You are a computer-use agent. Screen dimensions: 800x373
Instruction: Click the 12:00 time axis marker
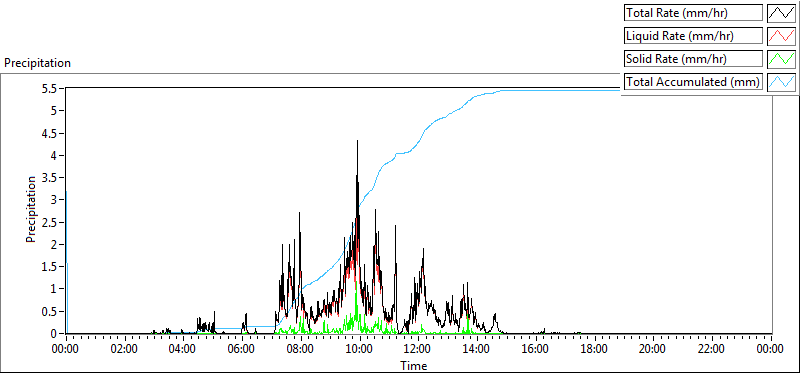tap(418, 349)
